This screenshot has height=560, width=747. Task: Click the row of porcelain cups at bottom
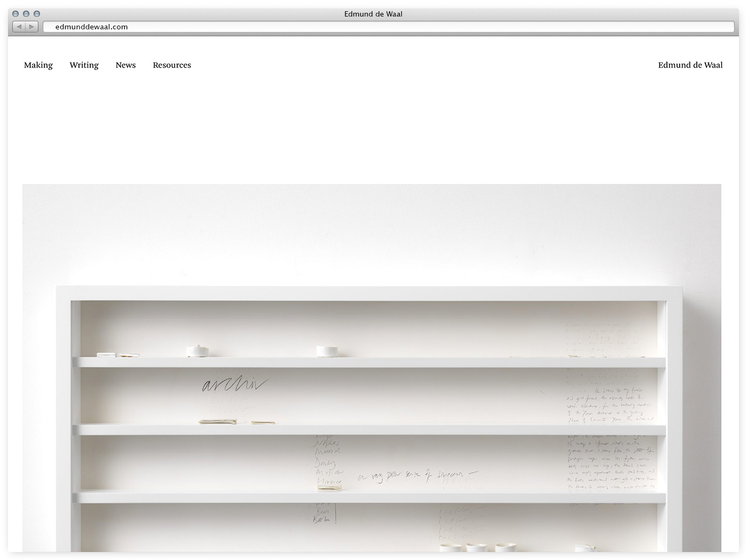[x=478, y=547]
